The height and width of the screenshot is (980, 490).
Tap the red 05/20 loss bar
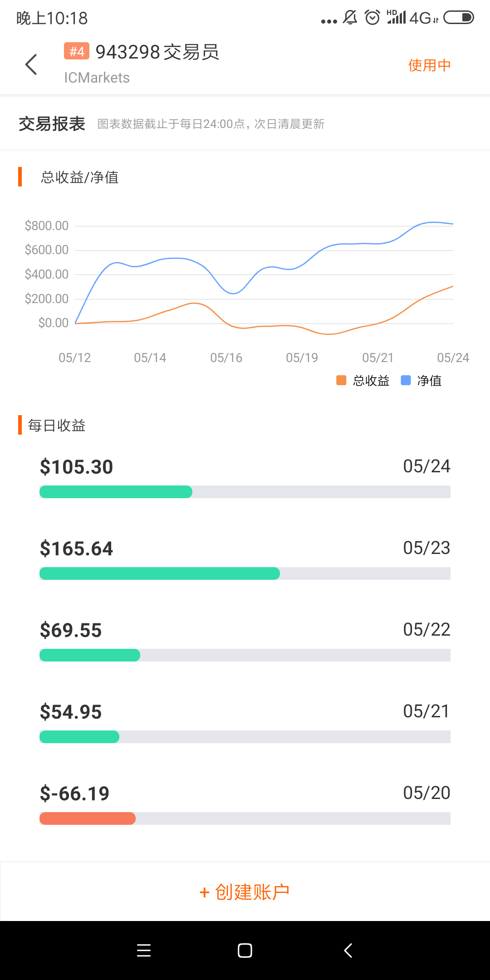88,818
